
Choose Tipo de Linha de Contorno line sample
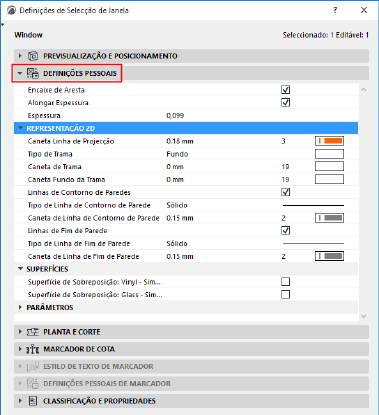(313, 205)
